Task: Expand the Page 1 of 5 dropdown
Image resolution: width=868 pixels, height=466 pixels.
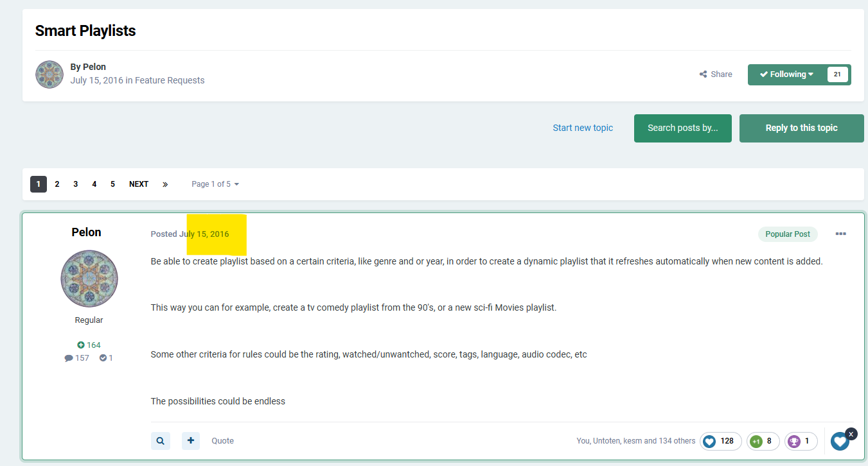Action: 215,184
